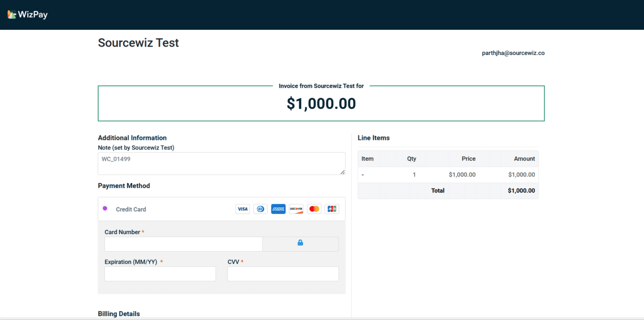Click into the CVV field

click(x=283, y=274)
